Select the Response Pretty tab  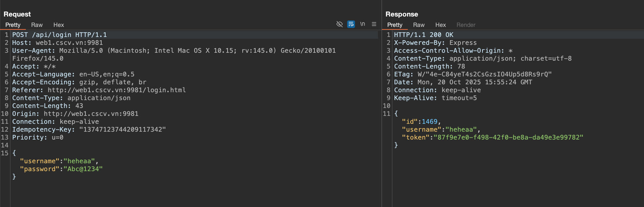(395, 25)
